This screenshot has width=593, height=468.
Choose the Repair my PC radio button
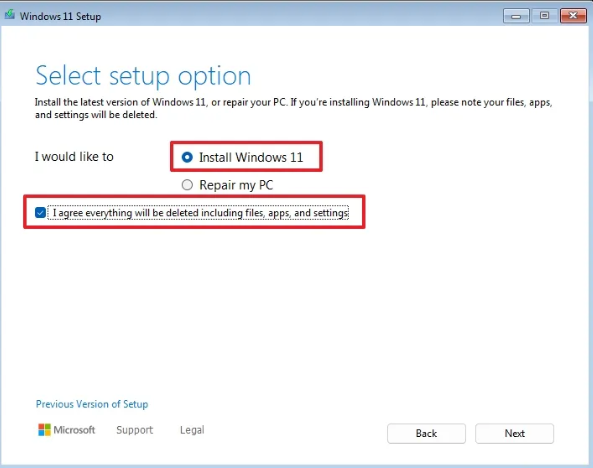coord(187,185)
